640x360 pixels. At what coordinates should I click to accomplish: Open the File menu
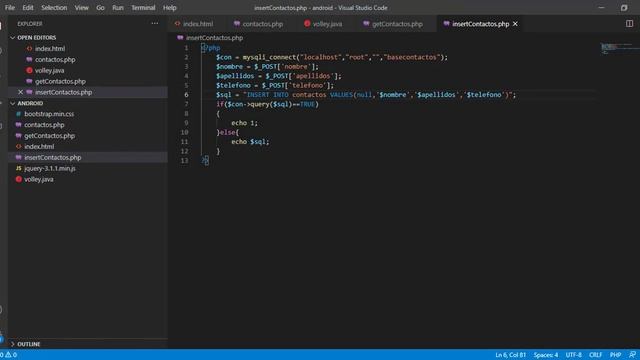coord(10,8)
